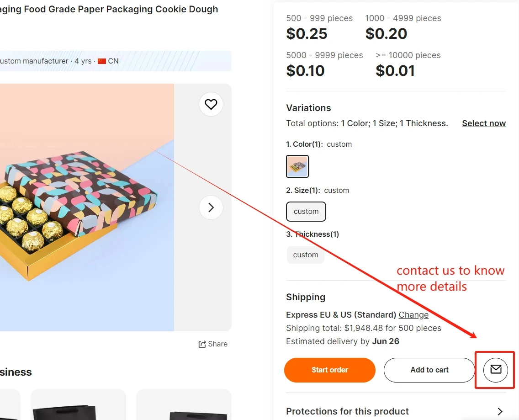Click the China flag icon

102,61
